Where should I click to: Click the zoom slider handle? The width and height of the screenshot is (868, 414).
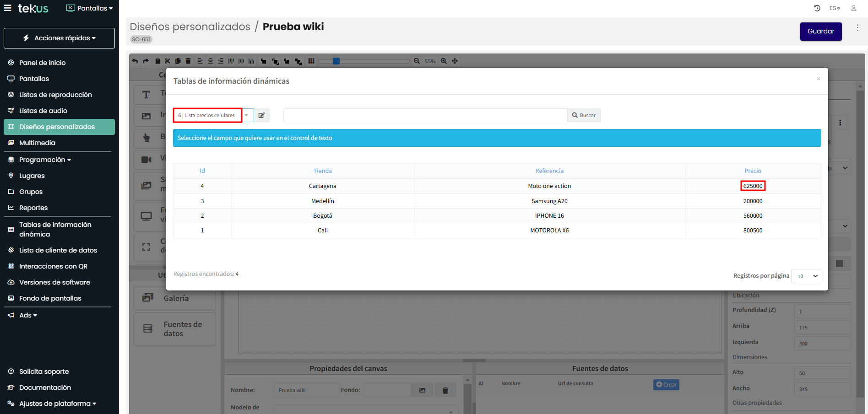pyautogui.click(x=336, y=61)
